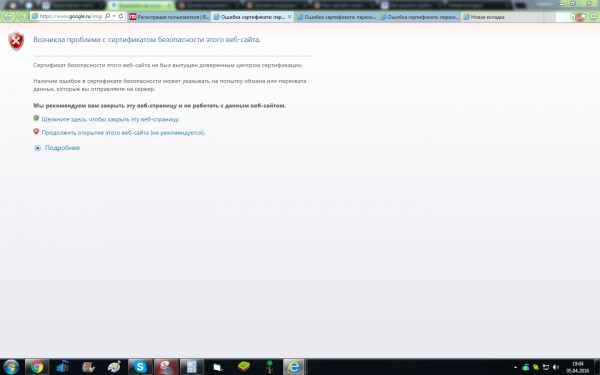The height and width of the screenshot is (375, 600).
Task: Open the Tools gear icon in Internet Explorer
Action: point(592,16)
